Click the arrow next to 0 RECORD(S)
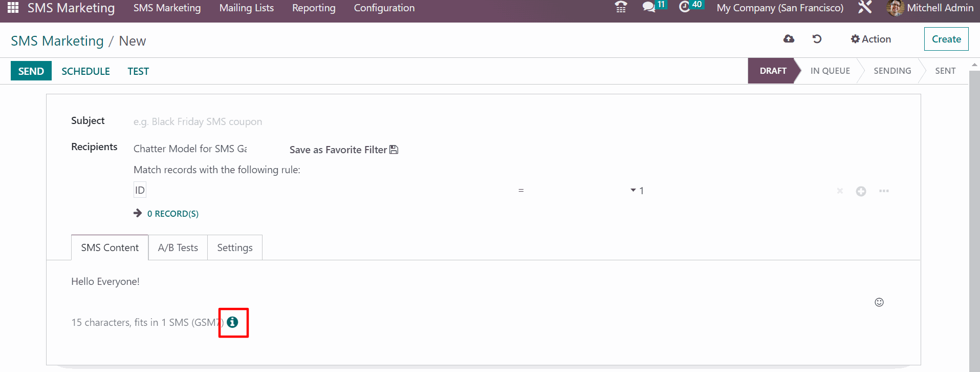The image size is (980, 372). point(138,213)
